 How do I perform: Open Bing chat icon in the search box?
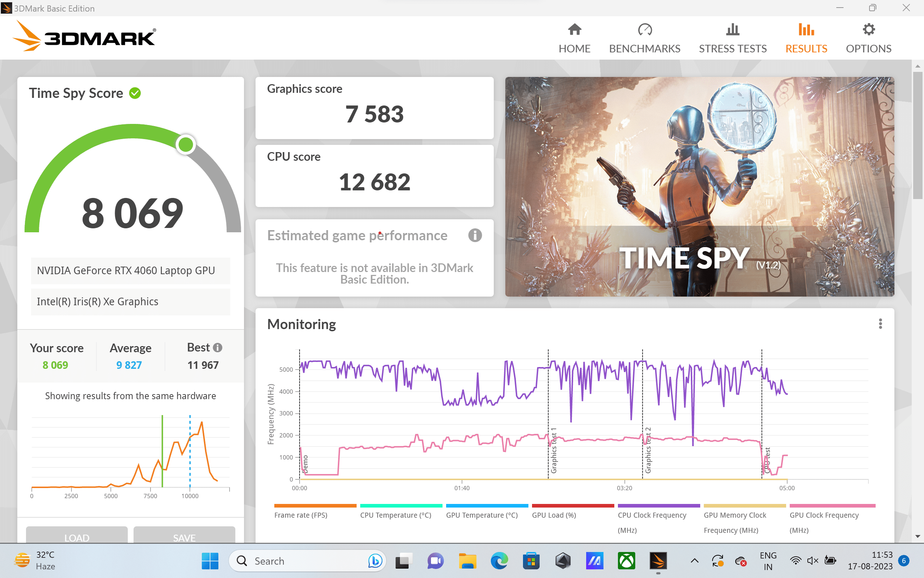click(375, 561)
